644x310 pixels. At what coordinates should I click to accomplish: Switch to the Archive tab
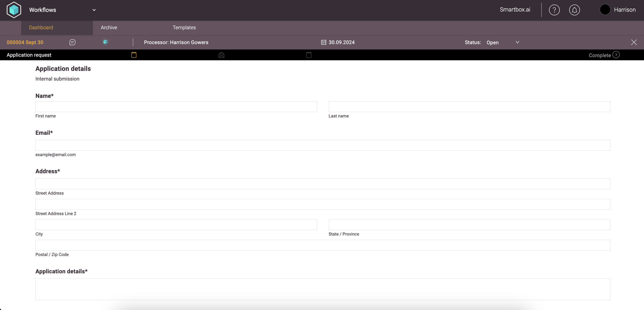(x=109, y=27)
